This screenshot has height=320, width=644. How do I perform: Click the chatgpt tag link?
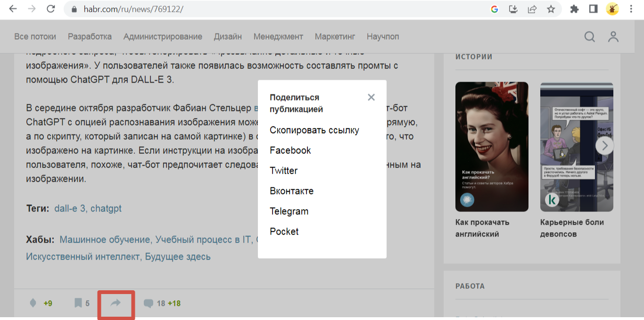click(106, 209)
